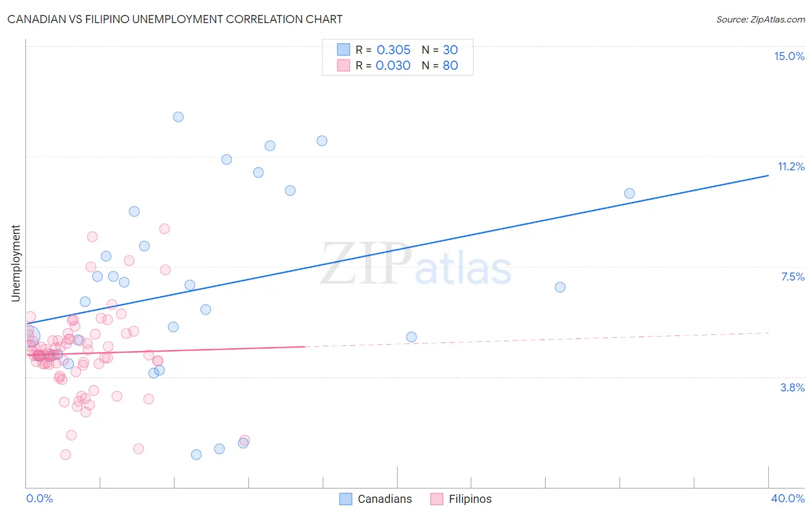The height and width of the screenshot is (515, 812).
Task: Click the solid pink Filipinos trend line
Action: pyautogui.click(x=173, y=350)
